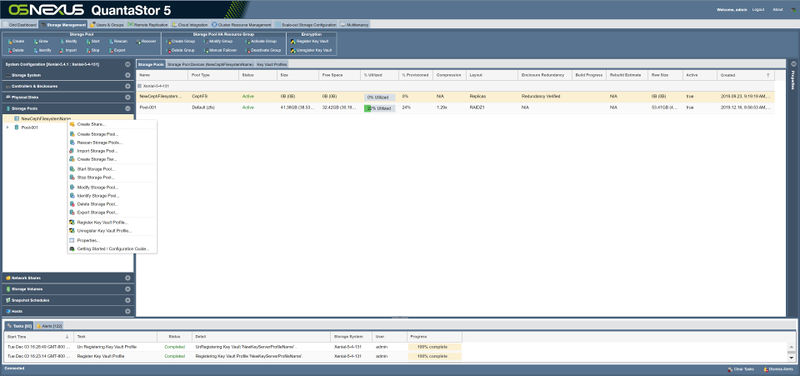Choose Unregister Key Vault Profile menu entry
This screenshot has height=376, width=800.
[112, 231]
